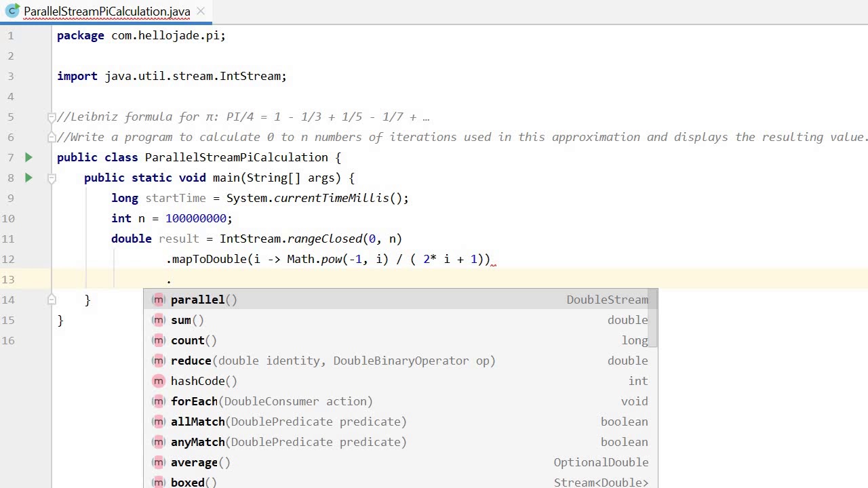This screenshot has width=868, height=488.
Task: Close the ParallelStreamPiCalculation.java tab
Action: click(201, 12)
